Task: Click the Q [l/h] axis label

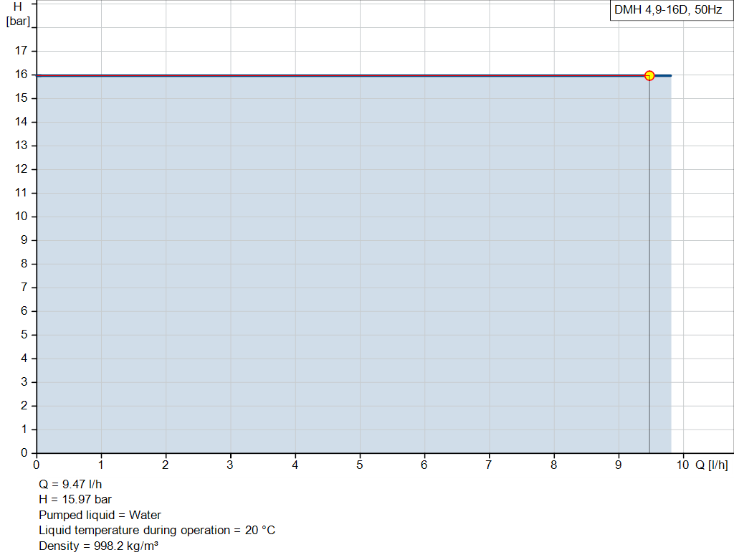Action: tap(712, 465)
